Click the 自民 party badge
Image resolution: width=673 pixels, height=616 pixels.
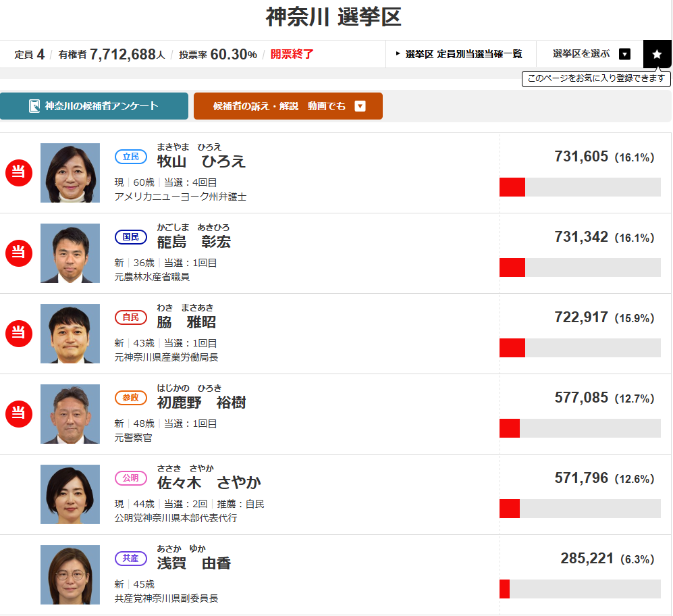130,317
